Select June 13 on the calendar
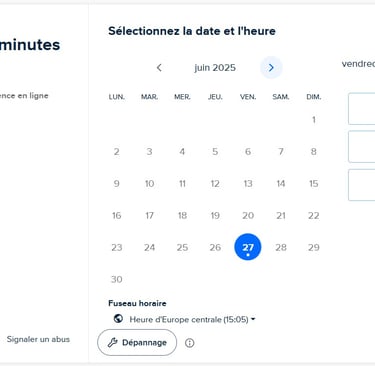Viewport: 375px width, 366px height. 248,183
